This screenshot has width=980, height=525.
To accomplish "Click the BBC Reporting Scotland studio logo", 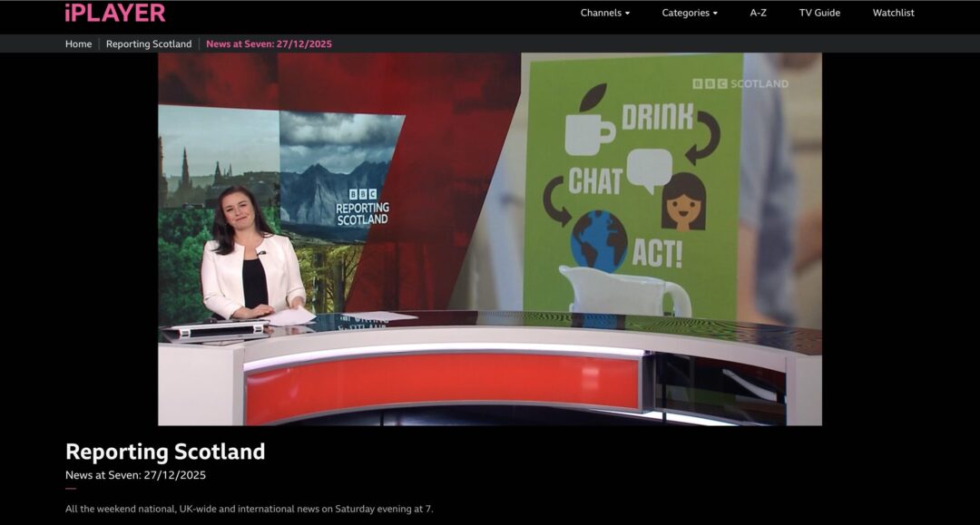I will 362,208.
